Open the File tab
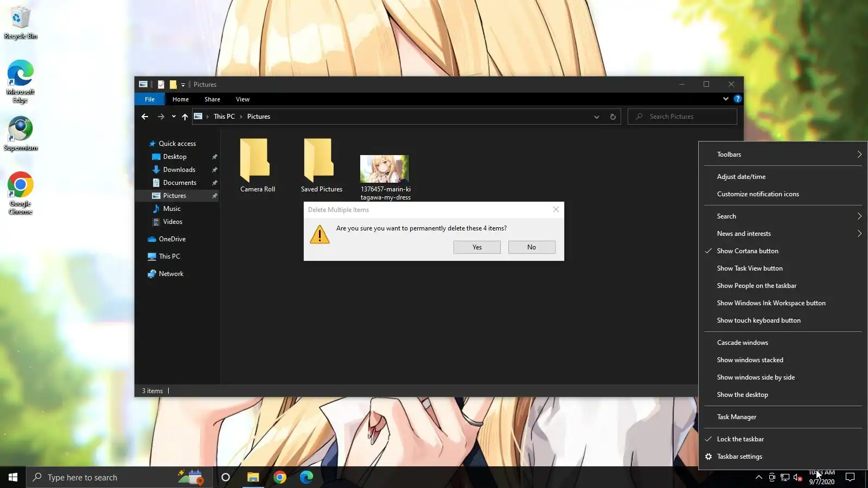Viewport: 868px width, 488px height. point(150,99)
